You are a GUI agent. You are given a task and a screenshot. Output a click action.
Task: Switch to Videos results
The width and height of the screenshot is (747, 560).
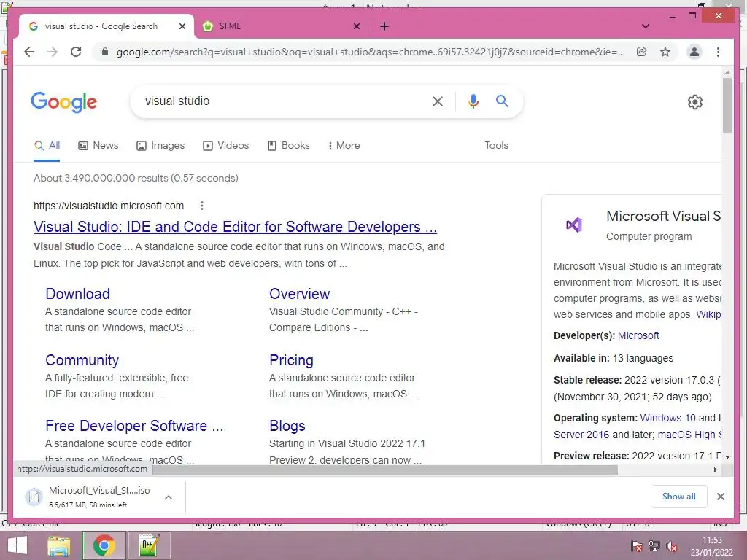click(226, 146)
